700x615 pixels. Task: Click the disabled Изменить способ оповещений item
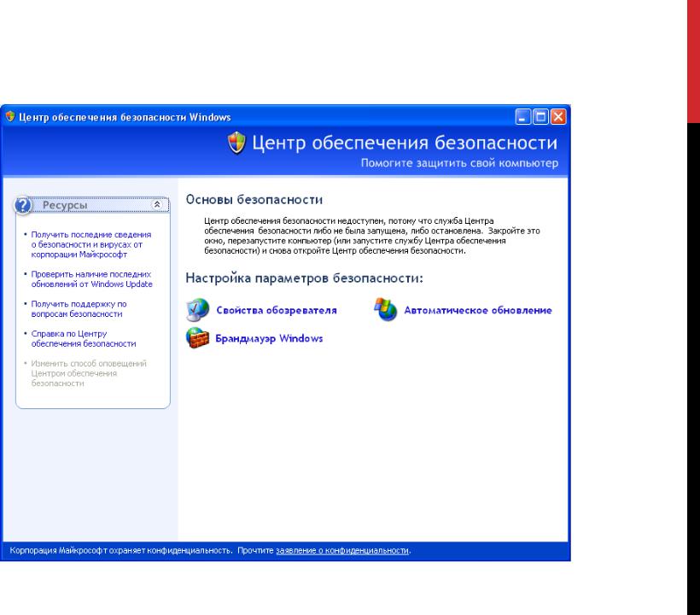(x=89, y=373)
